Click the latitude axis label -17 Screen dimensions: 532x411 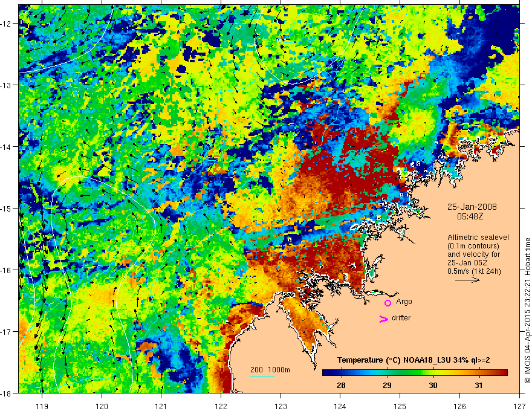[7, 331]
